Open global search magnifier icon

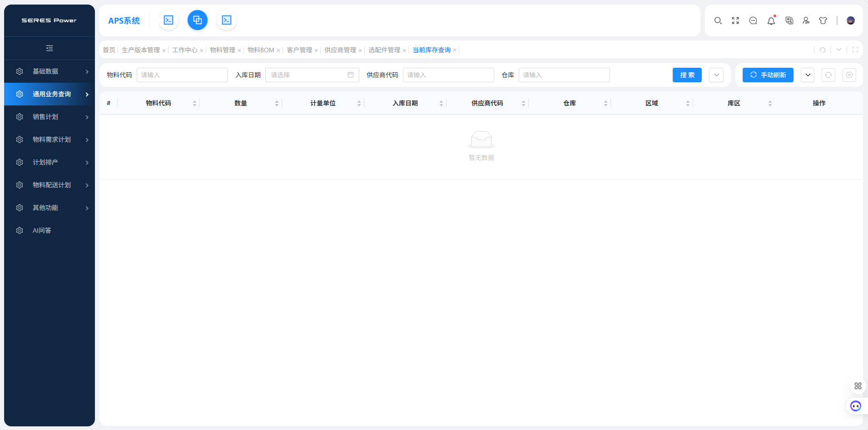pos(718,20)
